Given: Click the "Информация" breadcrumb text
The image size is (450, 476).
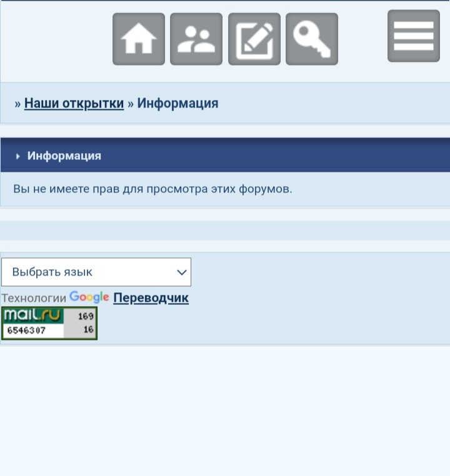Looking at the screenshot, I should [x=177, y=103].
